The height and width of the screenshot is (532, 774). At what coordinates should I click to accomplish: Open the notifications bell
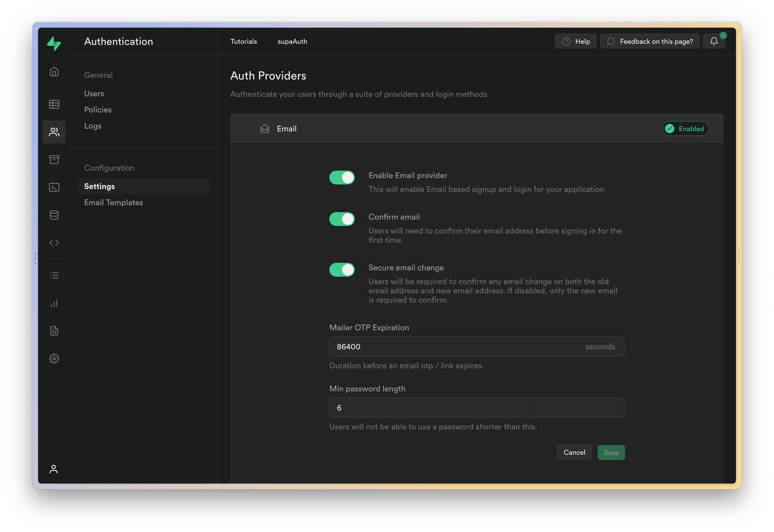pos(714,41)
